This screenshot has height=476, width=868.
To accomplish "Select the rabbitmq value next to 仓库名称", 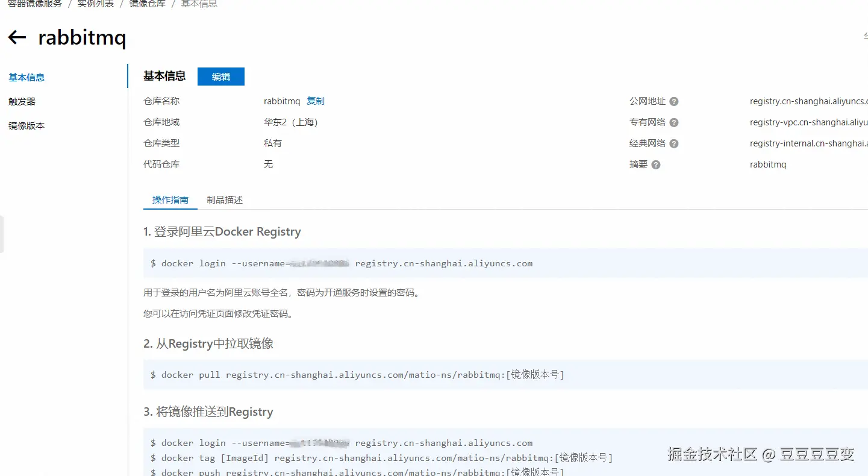I will tap(282, 101).
